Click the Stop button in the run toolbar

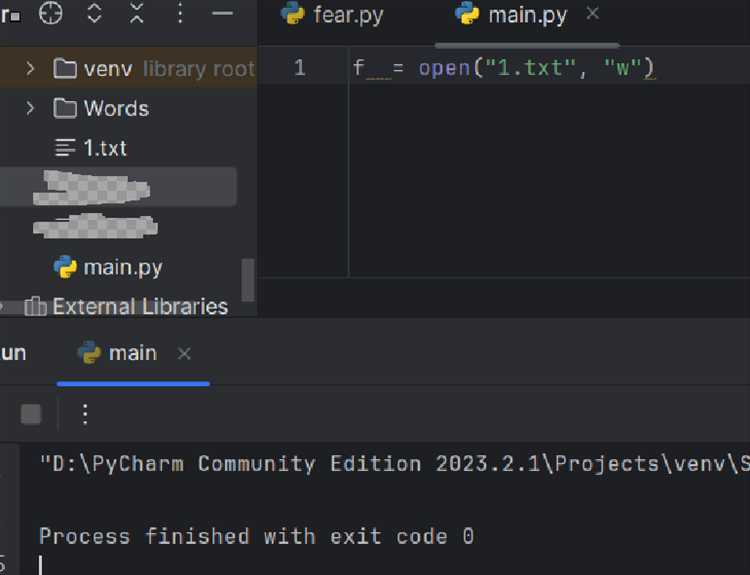[x=31, y=414]
